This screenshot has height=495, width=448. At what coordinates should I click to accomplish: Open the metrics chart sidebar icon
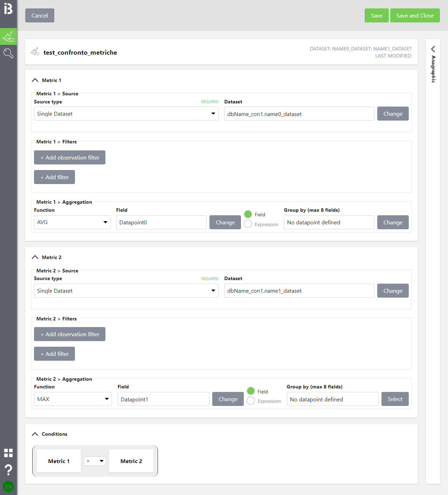[8, 36]
